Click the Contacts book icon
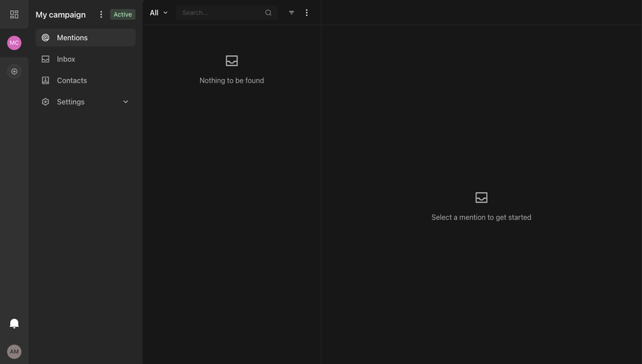Screen dimensions: 642x364 click(x=46, y=80)
